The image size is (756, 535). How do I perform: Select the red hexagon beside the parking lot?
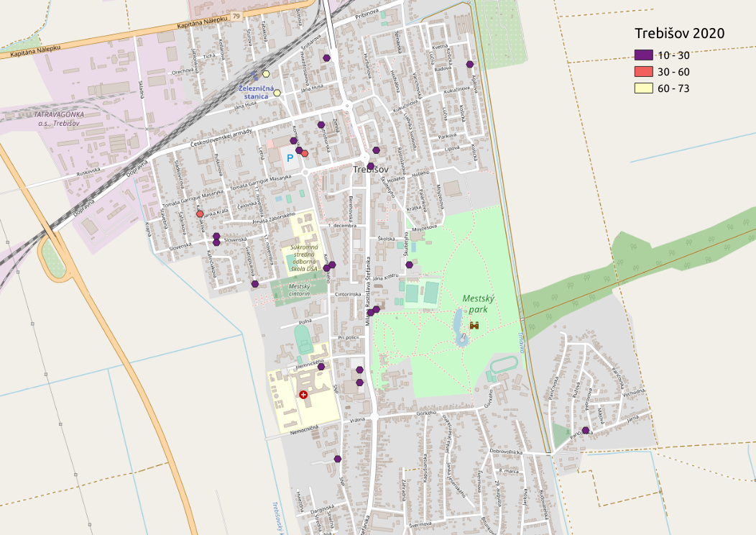coord(305,153)
